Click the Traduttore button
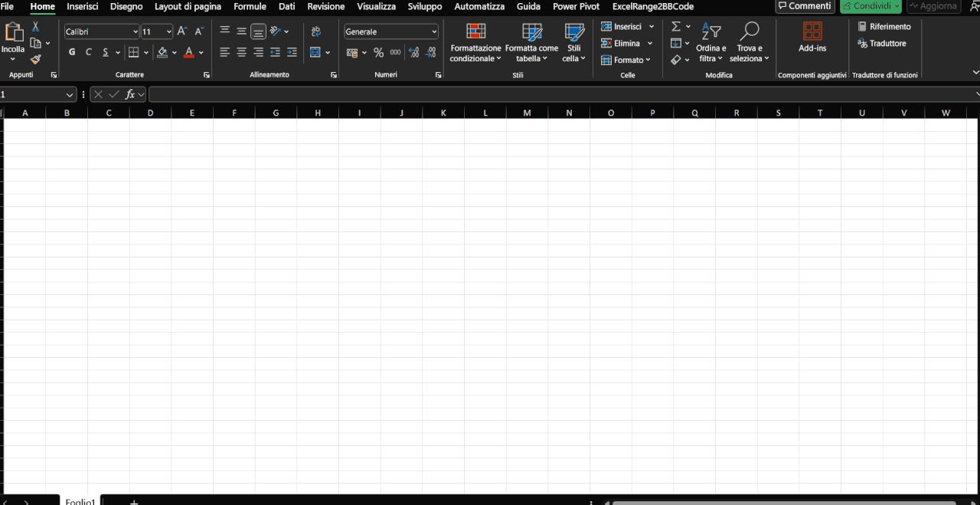The image size is (980, 505). click(x=882, y=43)
